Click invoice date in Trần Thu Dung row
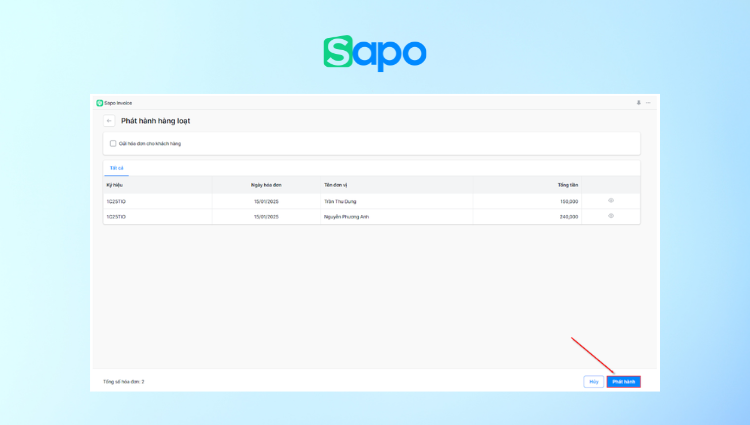The image size is (750, 425). 266,202
